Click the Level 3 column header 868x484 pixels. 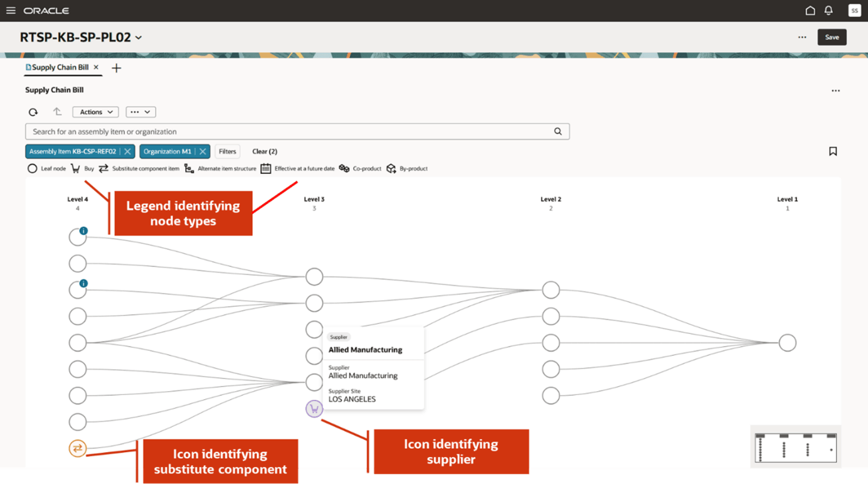tap(314, 199)
